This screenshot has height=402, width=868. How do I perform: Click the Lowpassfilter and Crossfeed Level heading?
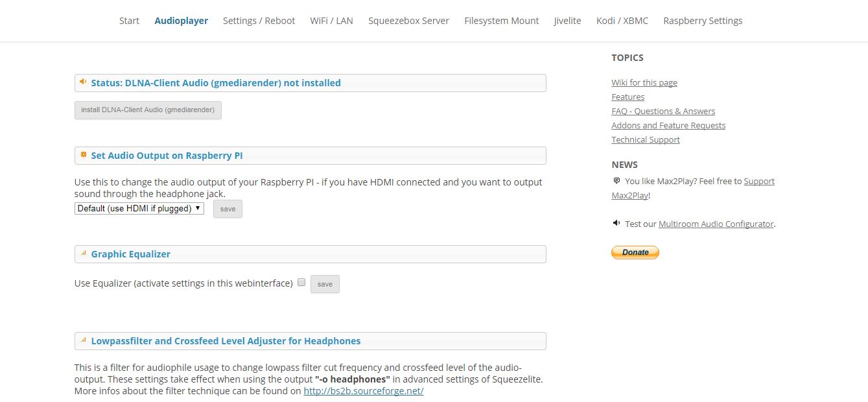226,341
